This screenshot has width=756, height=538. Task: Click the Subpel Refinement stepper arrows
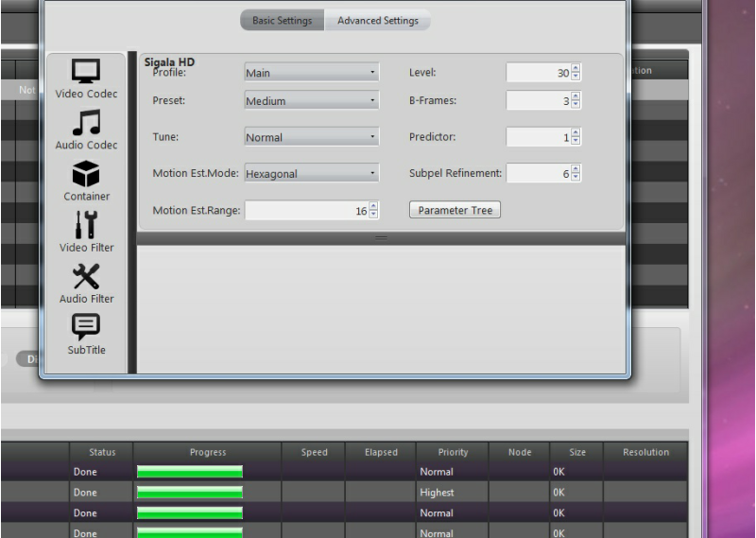point(576,174)
